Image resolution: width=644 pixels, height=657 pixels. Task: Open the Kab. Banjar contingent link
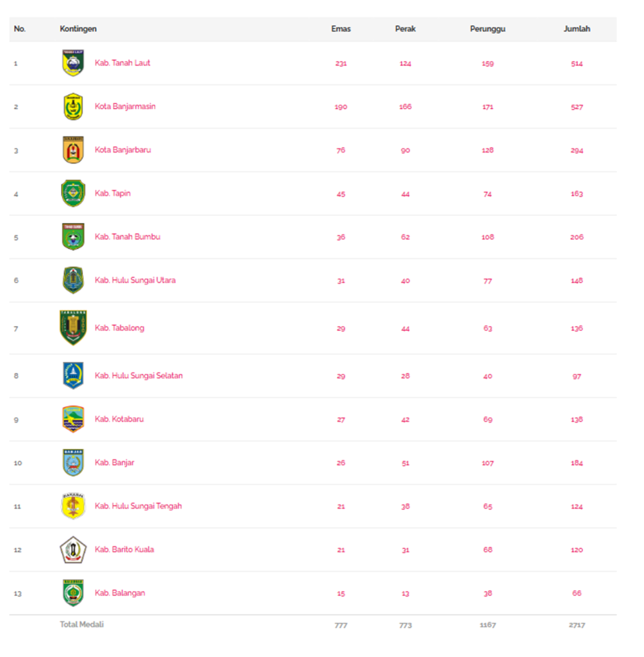coord(114,463)
